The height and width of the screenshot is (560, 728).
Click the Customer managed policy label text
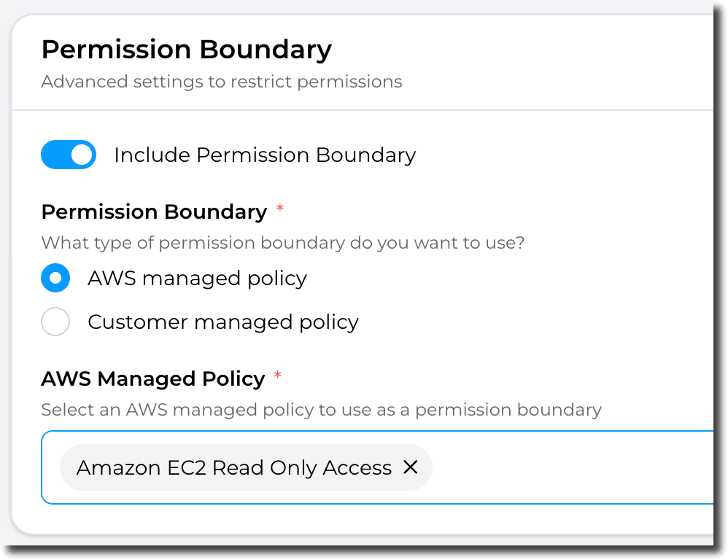click(x=222, y=322)
